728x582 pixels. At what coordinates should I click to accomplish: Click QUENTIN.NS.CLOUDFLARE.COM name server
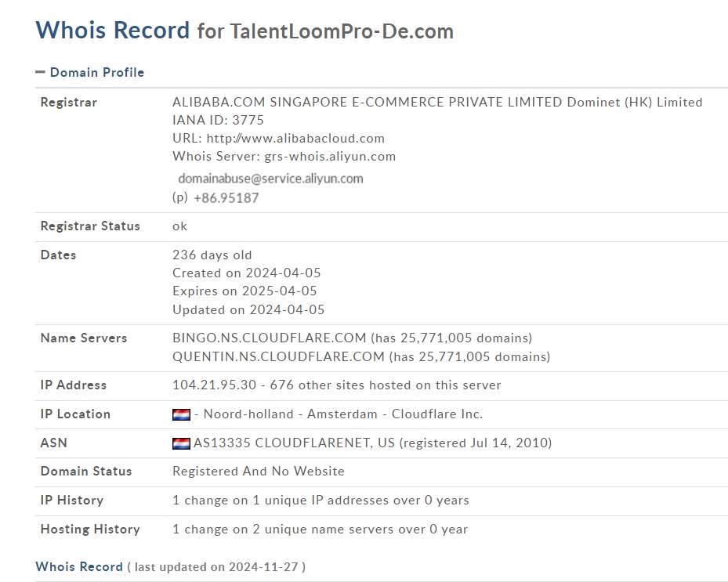(x=278, y=356)
